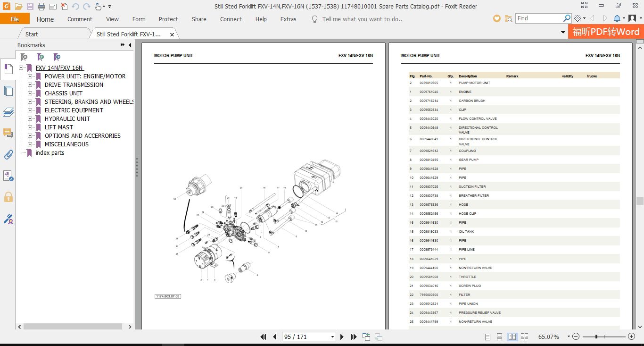Switch to single page view mode
The width and height of the screenshot is (644, 346).
point(488,337)
